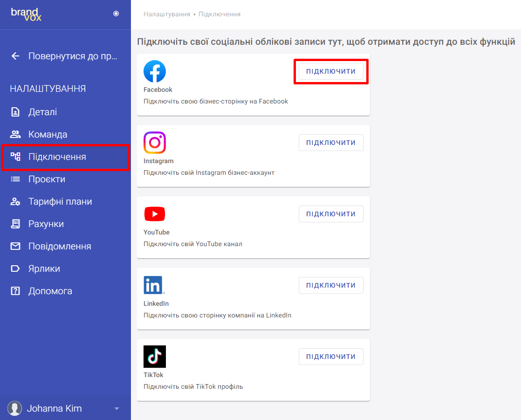The image size is (521, 420).
Task: Select Підключення in the sidebar
Action: (x=65, y=157)
